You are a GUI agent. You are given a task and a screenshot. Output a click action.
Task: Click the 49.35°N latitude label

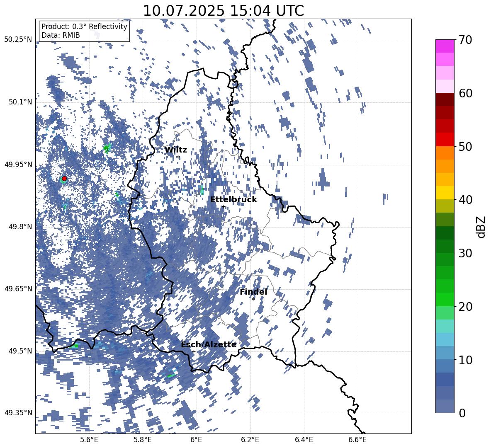18,413
